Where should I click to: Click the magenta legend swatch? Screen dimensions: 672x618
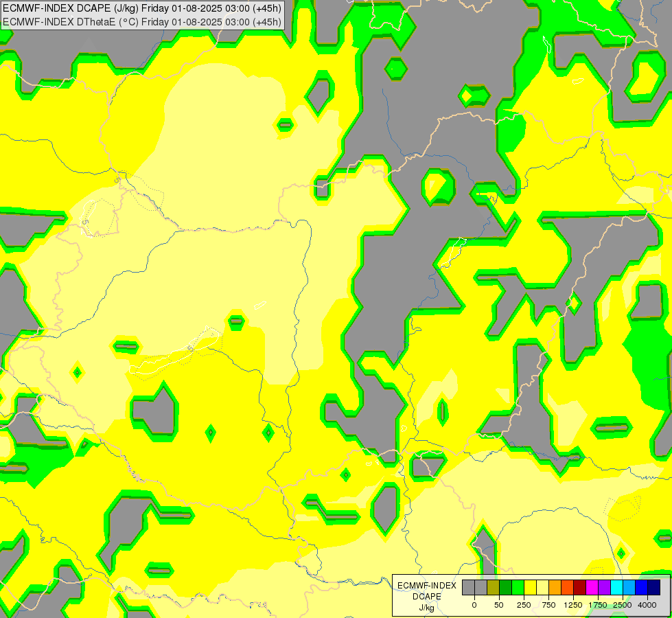point(592,587)
